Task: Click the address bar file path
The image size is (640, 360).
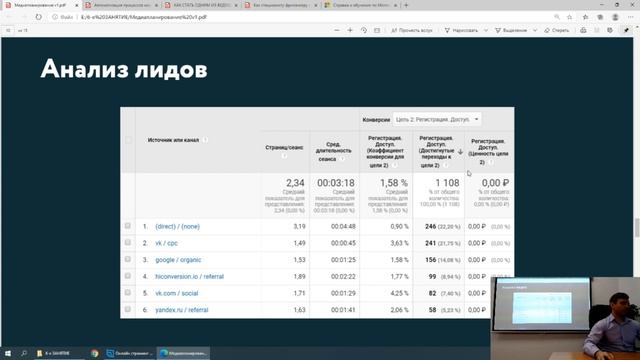Action: coord(144,17)
